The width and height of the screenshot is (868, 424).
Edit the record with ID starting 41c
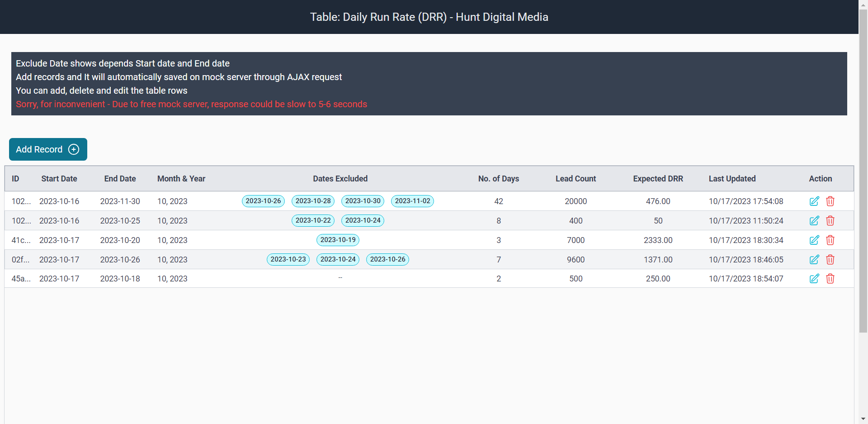click(815, 240)
